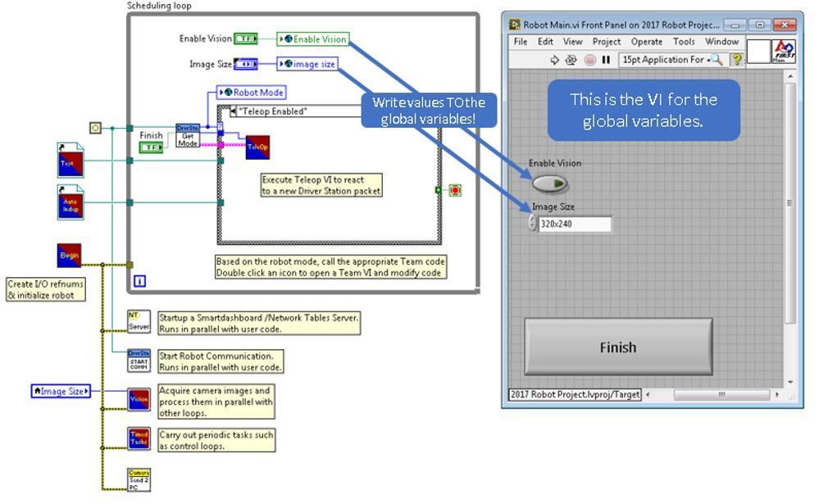The height and width of the screenshot is (504, 819).
Task: Pause execution with the Pause button
Action: pos(606,60)
